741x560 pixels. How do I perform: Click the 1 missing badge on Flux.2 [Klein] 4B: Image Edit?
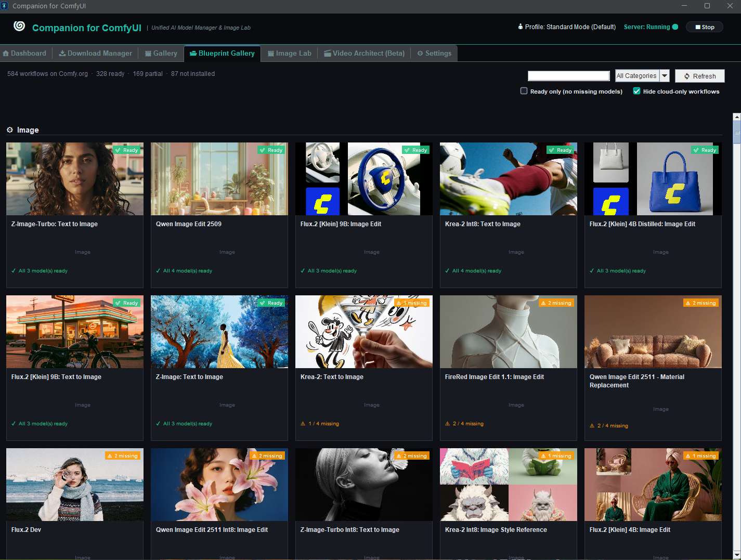pyautogui.click(x=700, y=455)
